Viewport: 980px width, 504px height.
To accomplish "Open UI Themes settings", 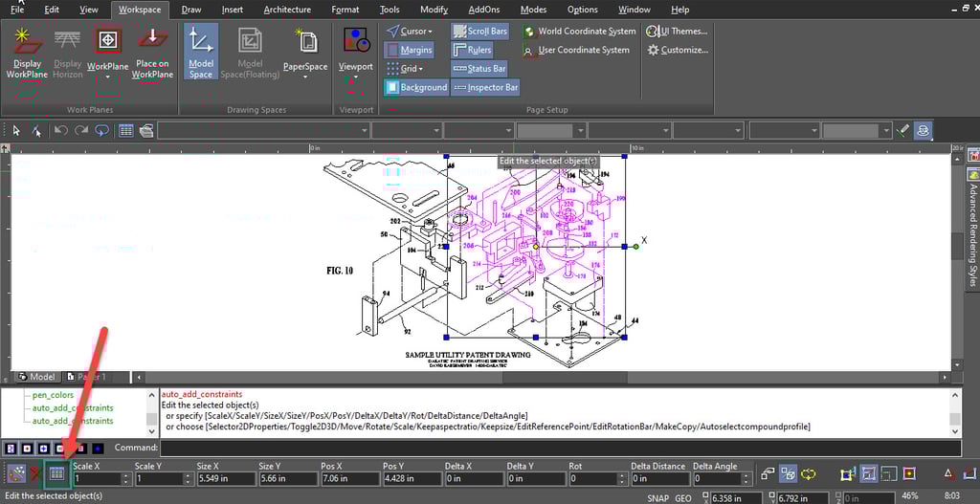I will pyautogui.click(x=677, y=32).
